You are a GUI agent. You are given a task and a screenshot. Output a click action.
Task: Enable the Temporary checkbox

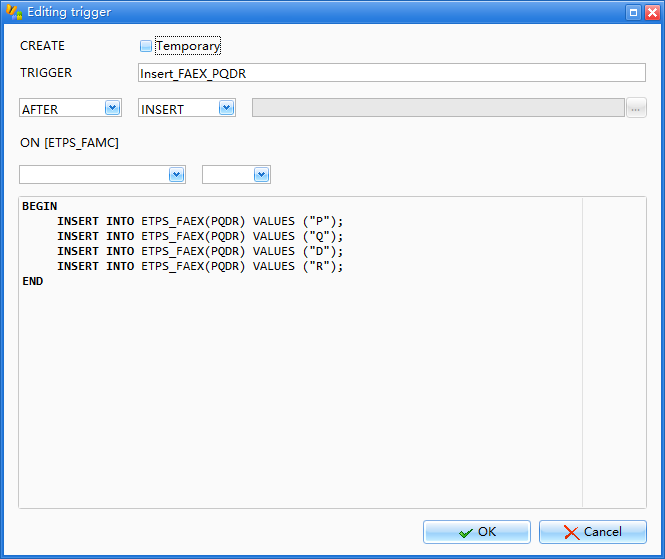pyautogui.click(x=145, y=46)
